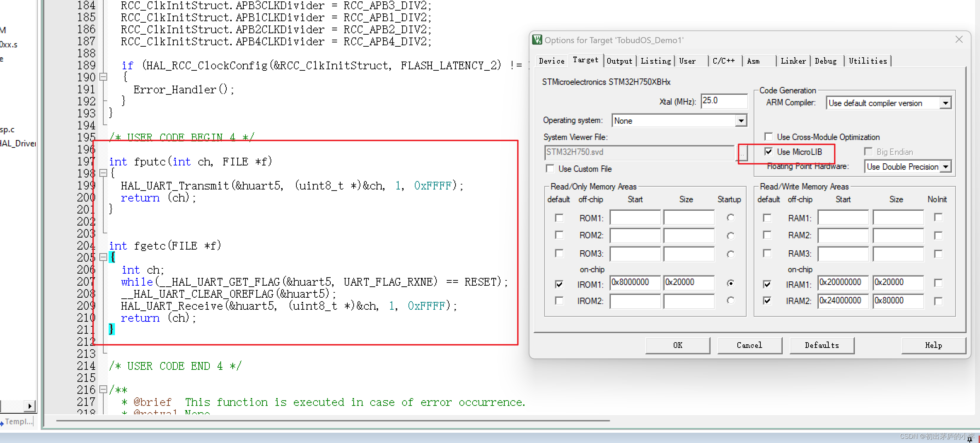
Task: Close the Options for Target dialog
Action: pos(959,40)
